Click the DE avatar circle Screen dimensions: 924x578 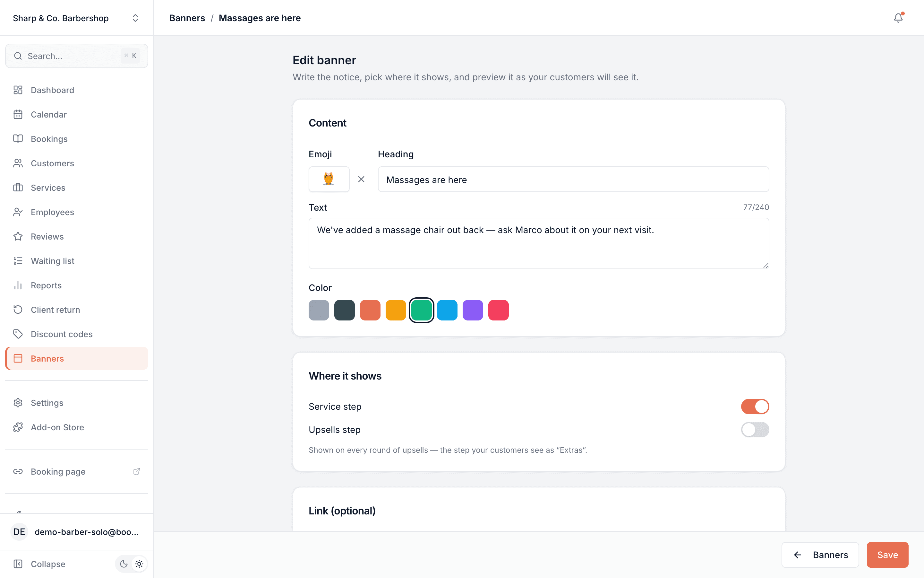(19, 532)
